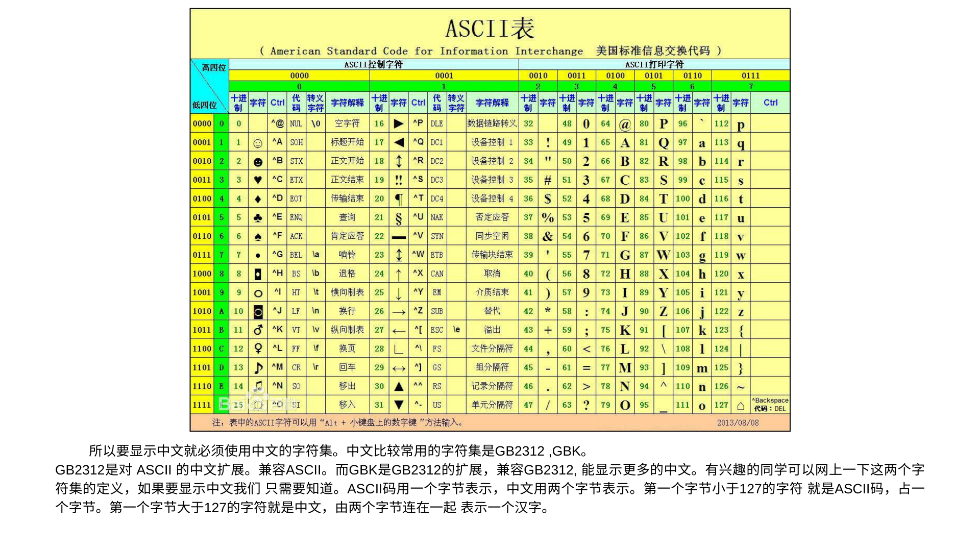980x551 pixels.
Task: Click the "横向制表" description cell
Action: [347, 292]
